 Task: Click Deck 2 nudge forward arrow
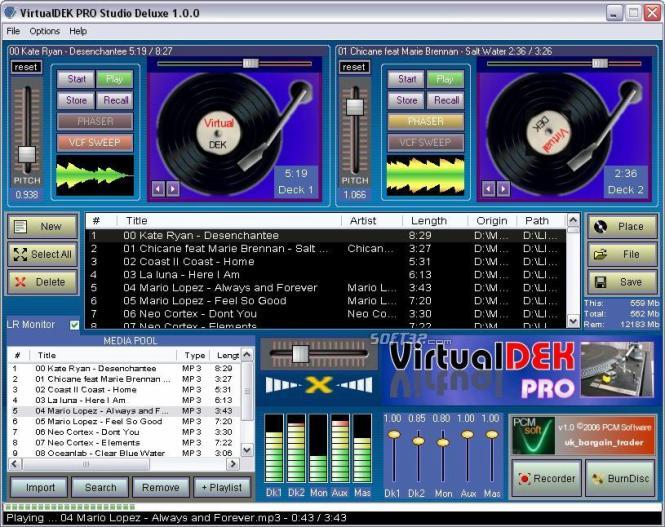tap(503, 189)
